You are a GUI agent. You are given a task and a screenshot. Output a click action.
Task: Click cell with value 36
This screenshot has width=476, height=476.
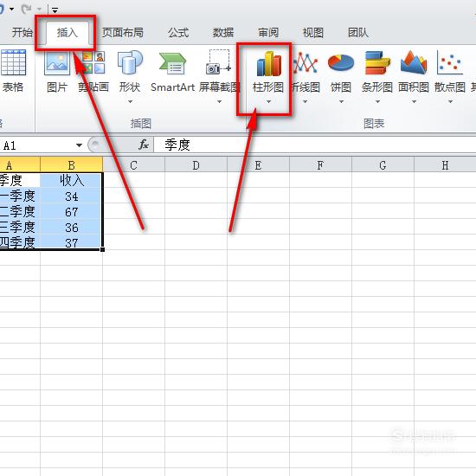[71, 227]
